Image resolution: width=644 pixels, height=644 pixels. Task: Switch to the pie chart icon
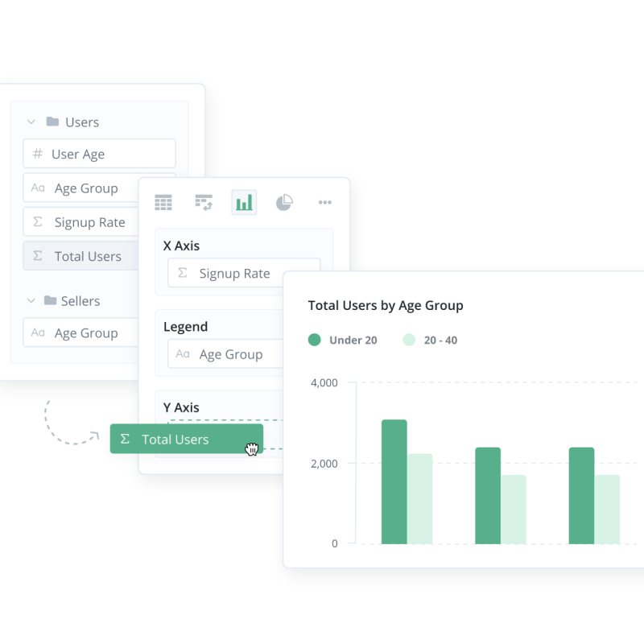click(284, 203)
